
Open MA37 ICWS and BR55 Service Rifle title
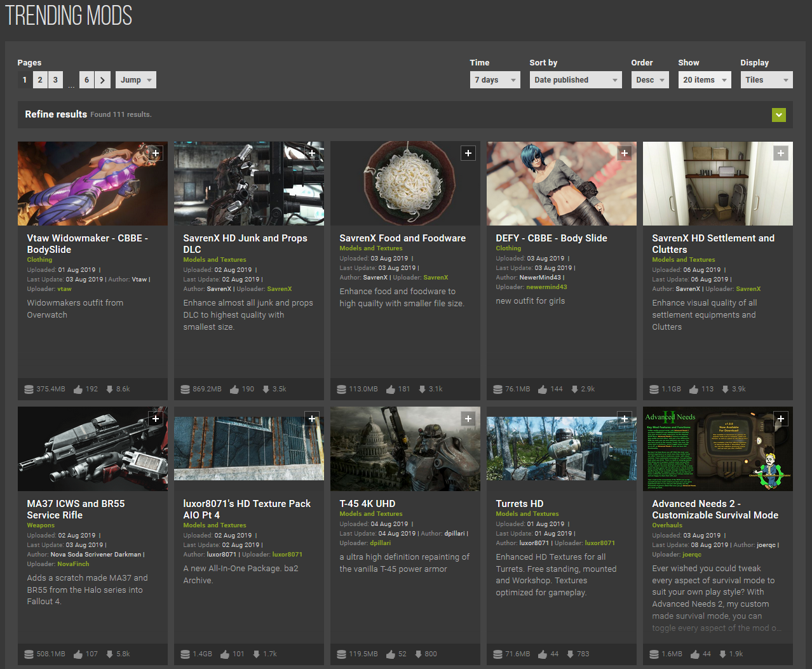tap(76, 510)
